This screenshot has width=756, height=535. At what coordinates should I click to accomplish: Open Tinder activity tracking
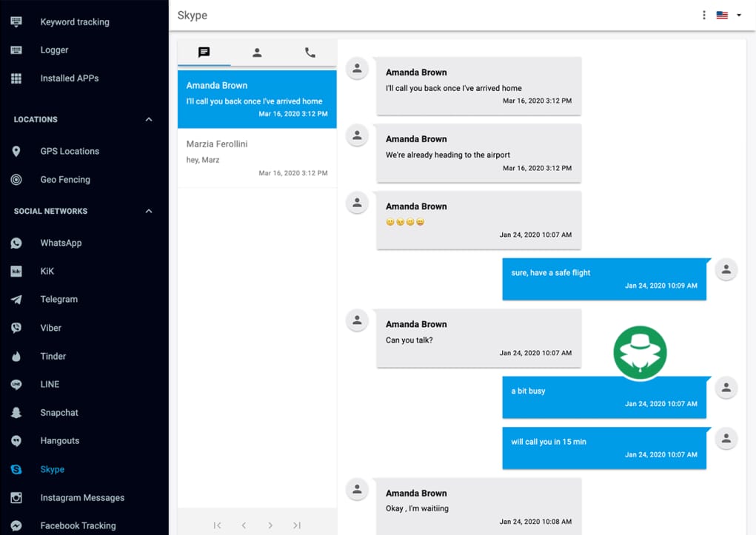[x=52, y=356]
